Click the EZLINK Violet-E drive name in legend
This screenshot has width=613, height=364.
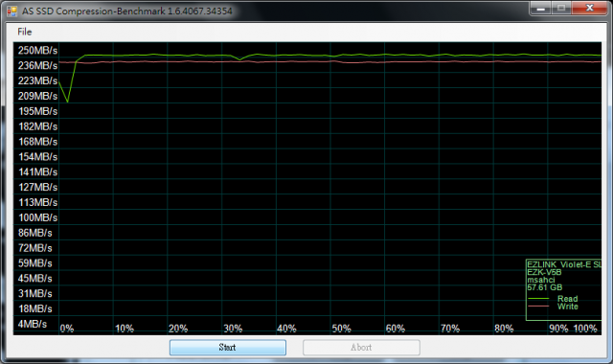(564, 264)
